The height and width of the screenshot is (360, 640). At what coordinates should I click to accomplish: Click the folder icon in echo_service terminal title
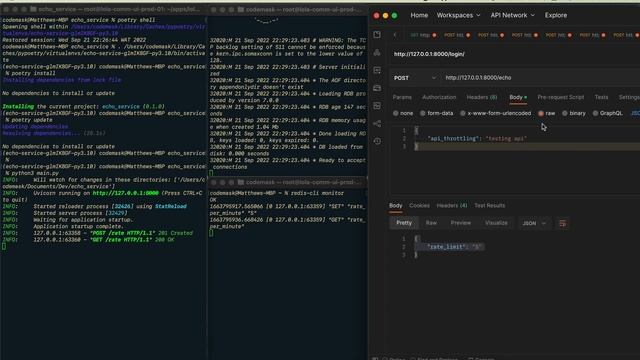coord(33,9)
